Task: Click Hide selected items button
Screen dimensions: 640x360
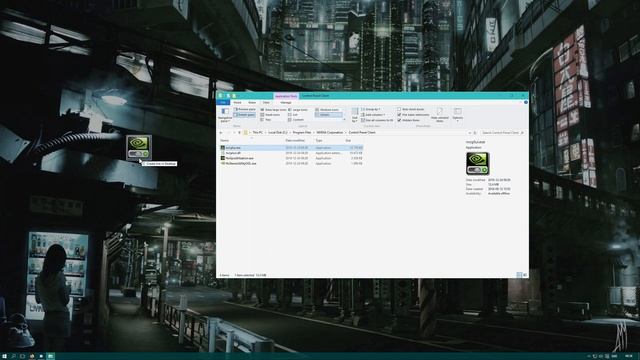Action: pyautogui.click(x=440, y=115)
